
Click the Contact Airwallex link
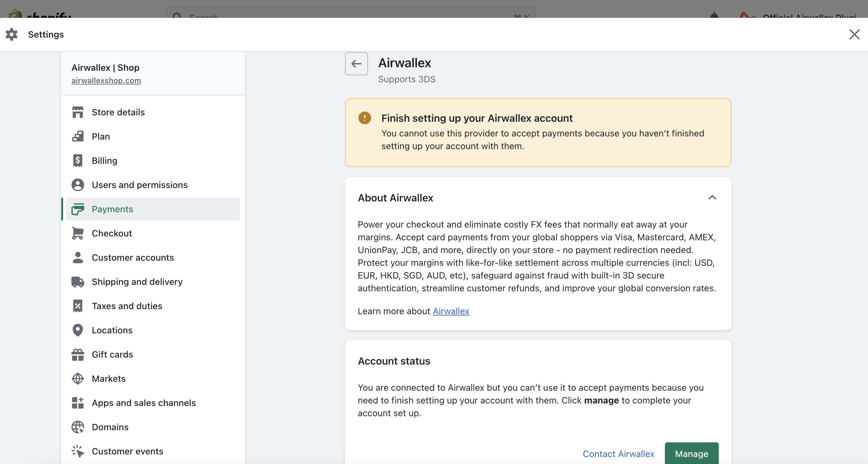click(618, 454)
